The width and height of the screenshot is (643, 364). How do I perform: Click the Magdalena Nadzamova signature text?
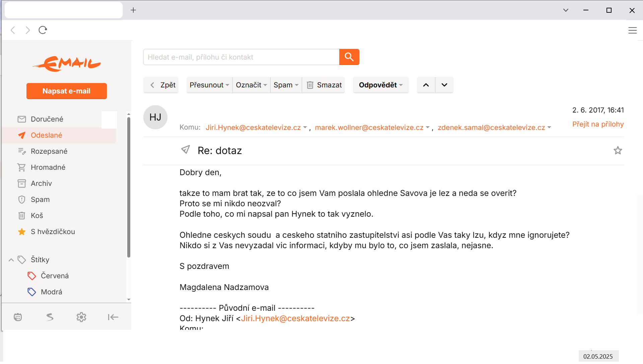[224, 287]
